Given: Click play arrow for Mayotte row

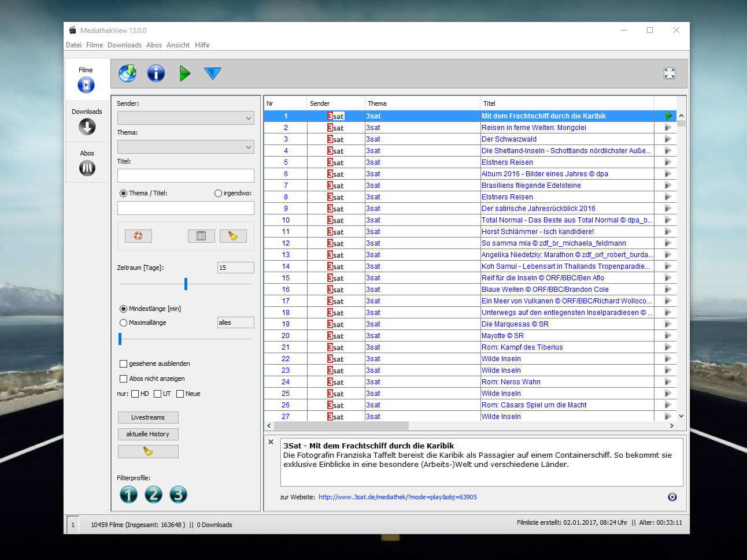Looking at the screenshot, I should [x=668, y=335].
